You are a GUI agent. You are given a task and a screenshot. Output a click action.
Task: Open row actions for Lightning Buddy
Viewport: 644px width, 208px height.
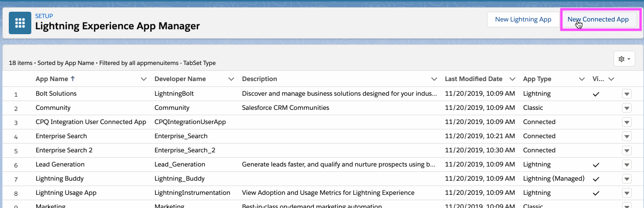pos(626,179)
